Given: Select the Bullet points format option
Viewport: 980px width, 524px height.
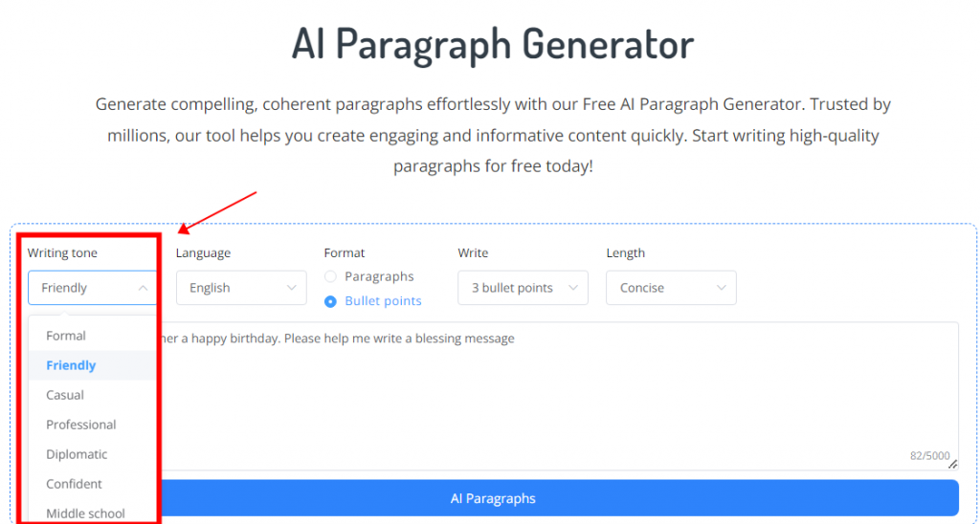Looking at the screenshot, I should point(331,301).
